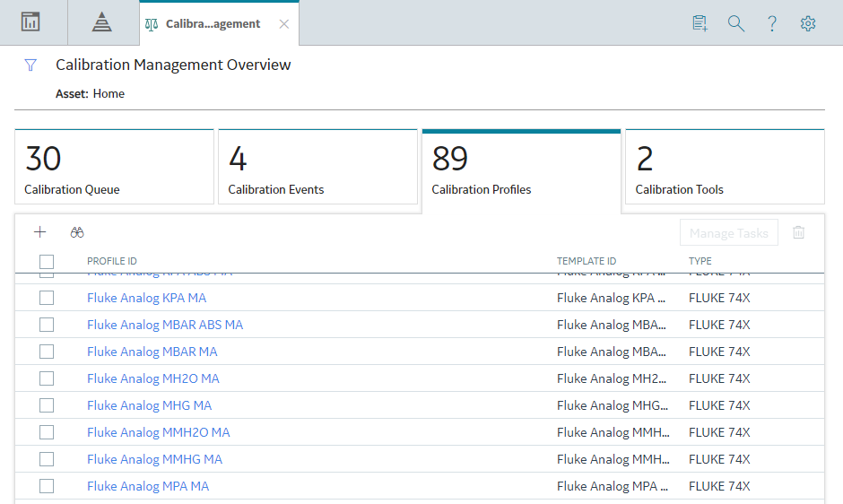The image size is (843, 504).
Task: Select the Calibration Profiles card
Action: [522, 170]
